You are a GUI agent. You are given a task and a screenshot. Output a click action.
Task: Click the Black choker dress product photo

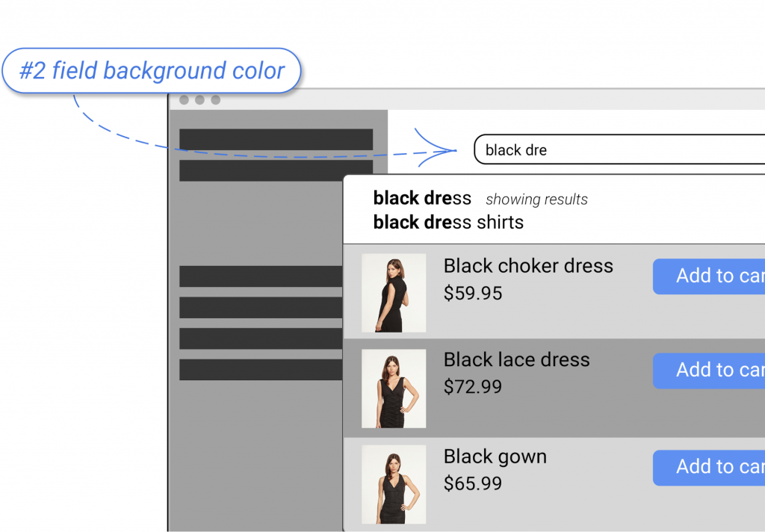[x=394, y=293]
